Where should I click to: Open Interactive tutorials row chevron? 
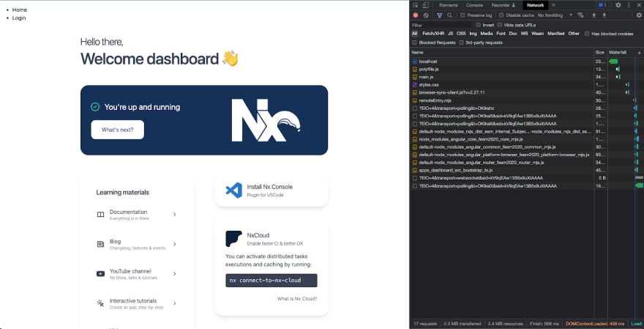click(x=175, y=303)
